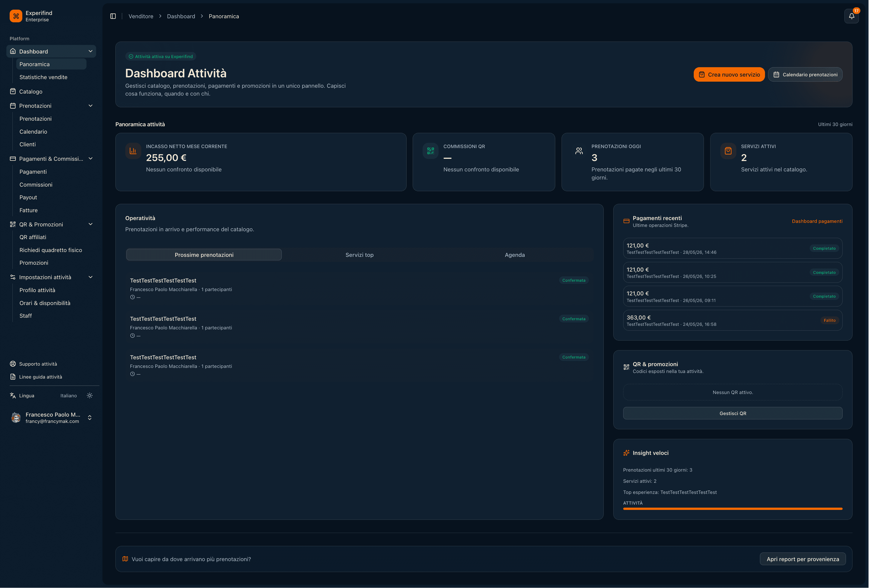Click the Experifind orange logo icon

pyautogui.click(x=16, y=16)
